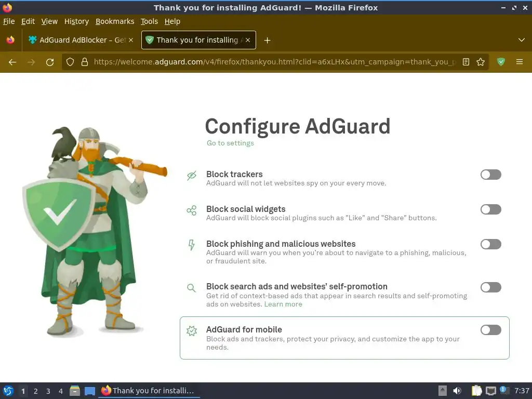Open the taskbar start menu icon
The image size is (532, 399).
pos(8,391)
